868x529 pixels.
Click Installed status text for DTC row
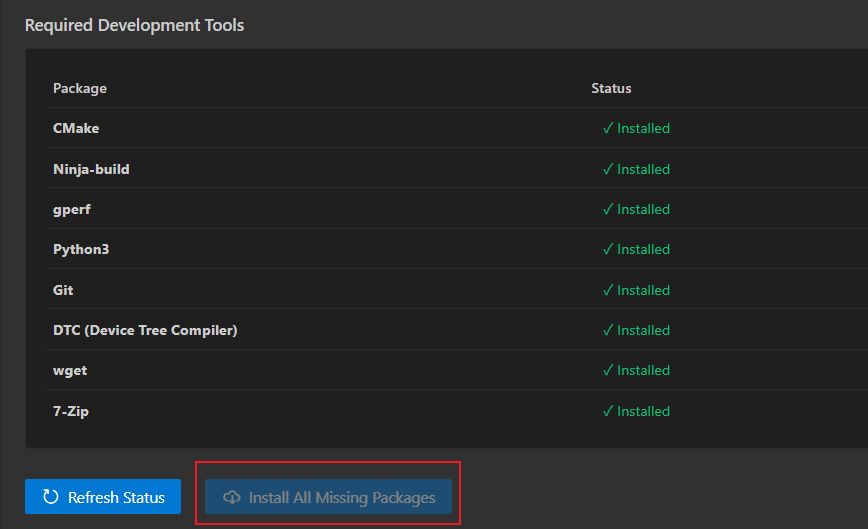pos(643,330)
